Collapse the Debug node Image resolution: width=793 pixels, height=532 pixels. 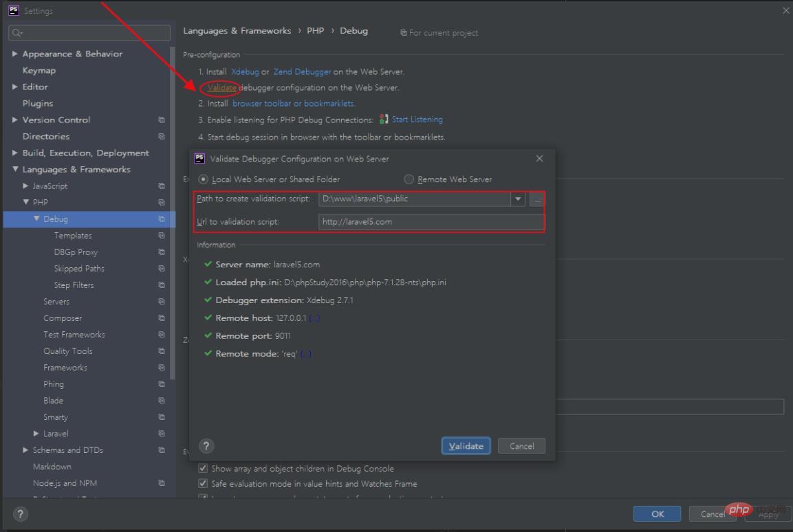36,219
